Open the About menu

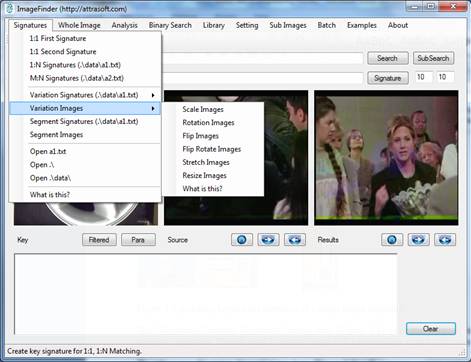click(x=398, y=25)
